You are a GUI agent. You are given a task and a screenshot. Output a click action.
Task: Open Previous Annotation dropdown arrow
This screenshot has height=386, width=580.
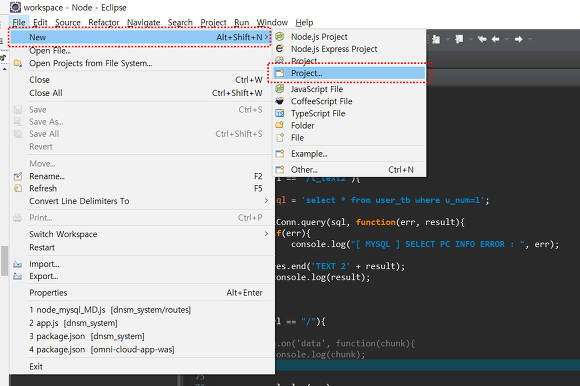click(x=471, y=39)
